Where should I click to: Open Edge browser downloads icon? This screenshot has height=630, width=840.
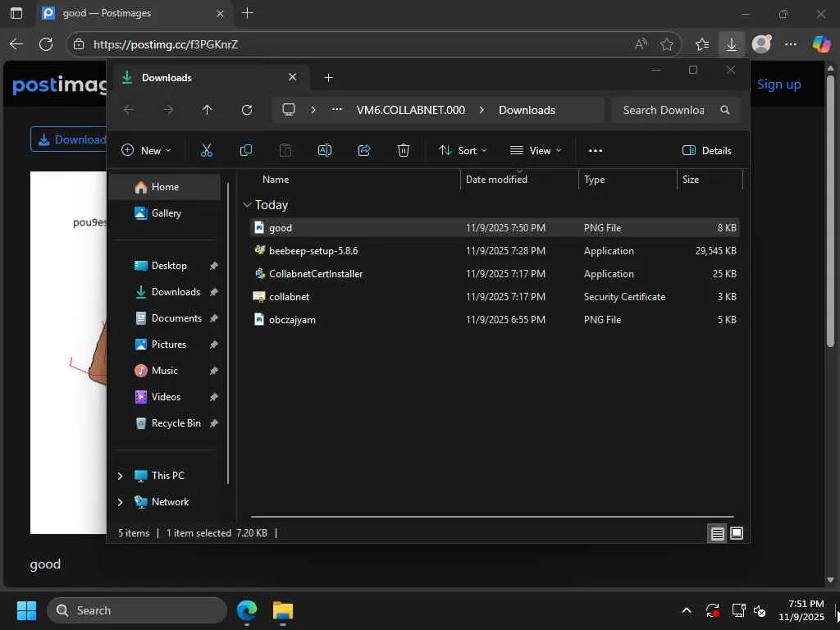pos(731,44)
